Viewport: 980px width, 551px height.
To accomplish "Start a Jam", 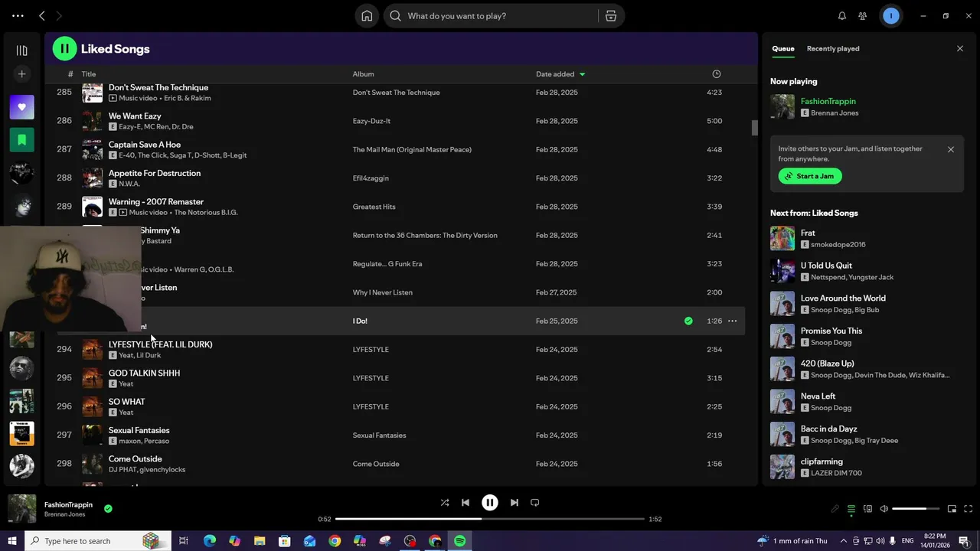I will click(810, 176).
